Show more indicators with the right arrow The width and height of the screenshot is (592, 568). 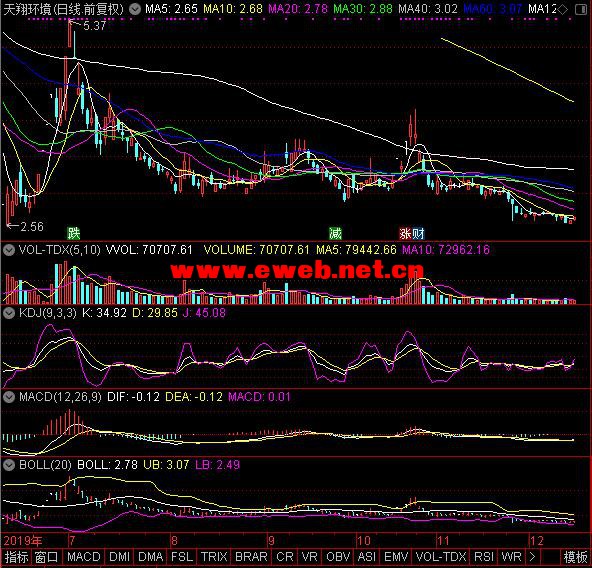(x=532, y=557)
